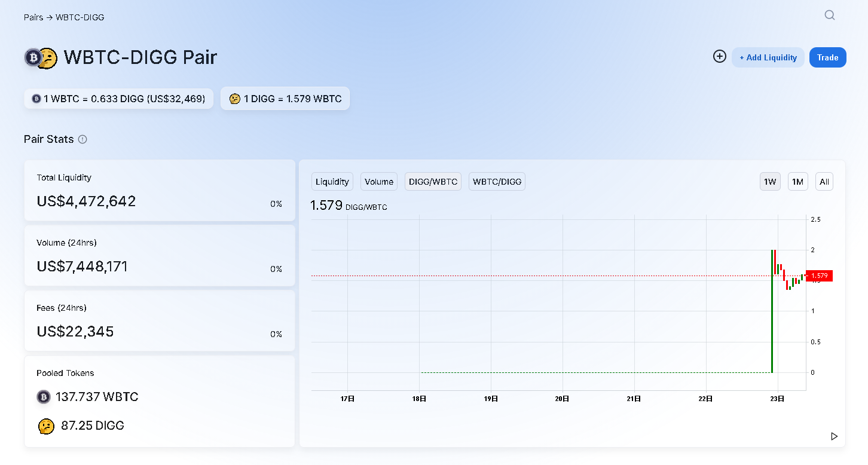
Task: Click the WBTC-DIGG Pair heading
Action: [140, 57]
